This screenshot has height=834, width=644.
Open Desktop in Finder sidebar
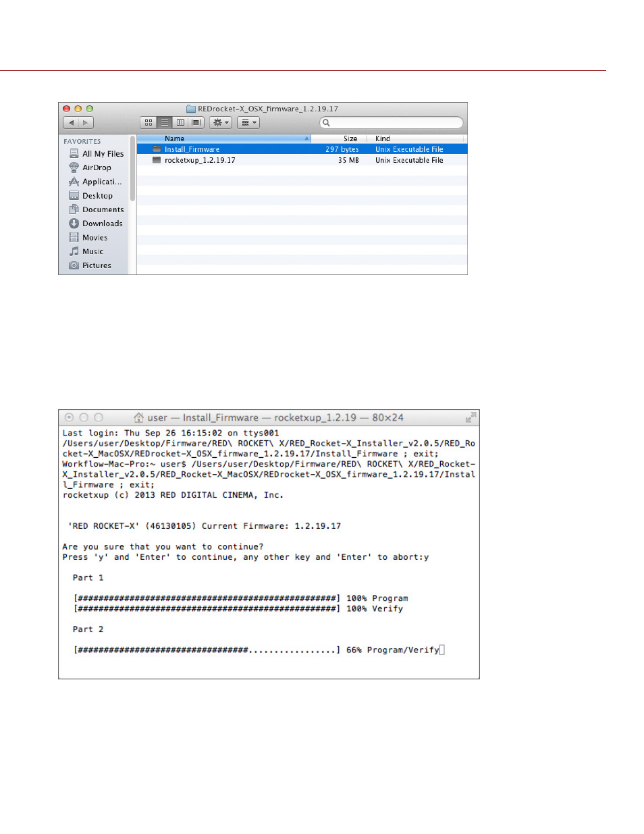tap(97, 196)
